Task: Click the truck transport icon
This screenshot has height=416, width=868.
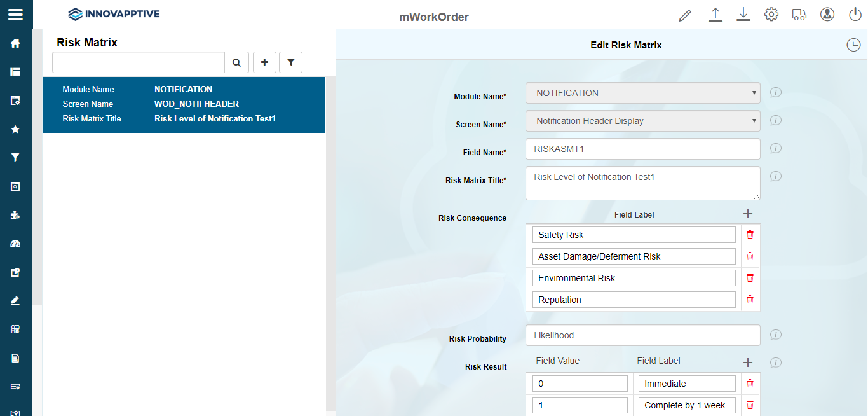Action: 799,15
